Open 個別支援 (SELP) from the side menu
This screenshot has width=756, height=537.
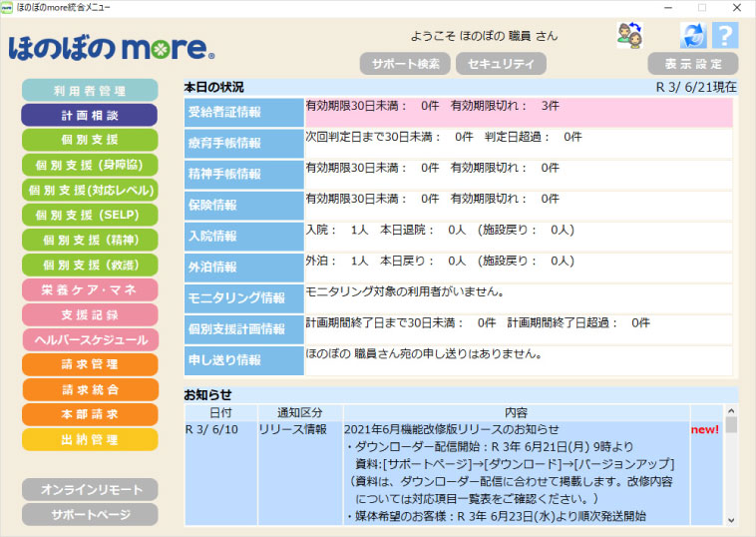[90, 215]
